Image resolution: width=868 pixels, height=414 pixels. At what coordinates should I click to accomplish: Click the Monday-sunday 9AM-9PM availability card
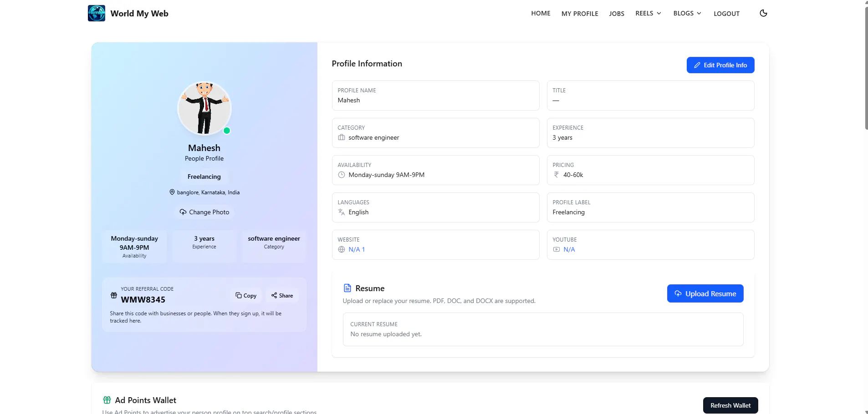coord(134,247)
